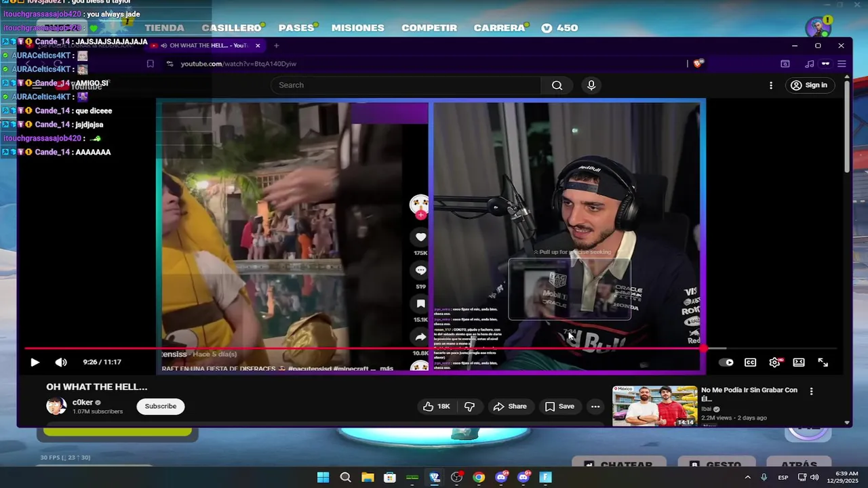Image resolution: width=868 pixels, height=488 pixels.
Task: Click chat message 'que diceee'
Action: coord(94,110)
